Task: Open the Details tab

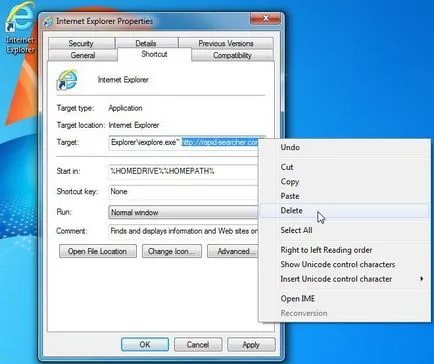Action: click(x=146, y=43)
